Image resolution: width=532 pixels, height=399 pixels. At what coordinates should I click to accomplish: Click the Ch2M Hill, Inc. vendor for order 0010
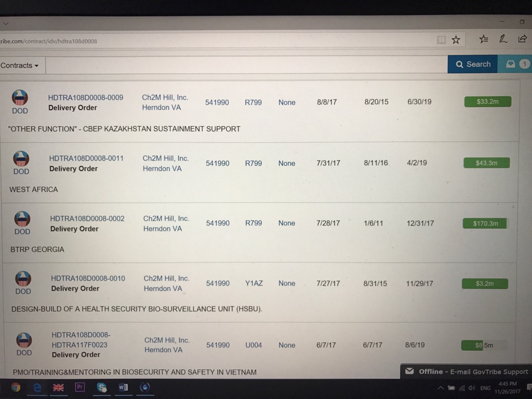tap(166, 278)
